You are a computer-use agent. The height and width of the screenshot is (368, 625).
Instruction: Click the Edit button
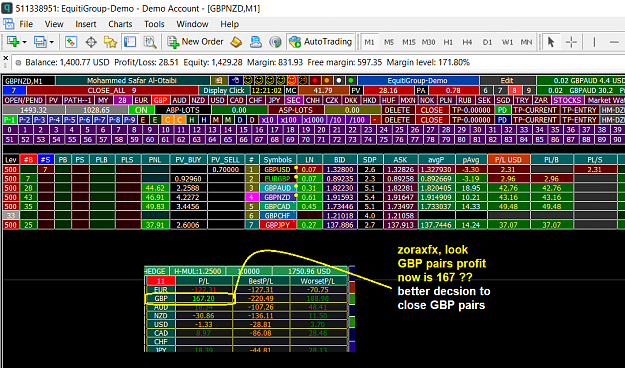click(507, 81)
